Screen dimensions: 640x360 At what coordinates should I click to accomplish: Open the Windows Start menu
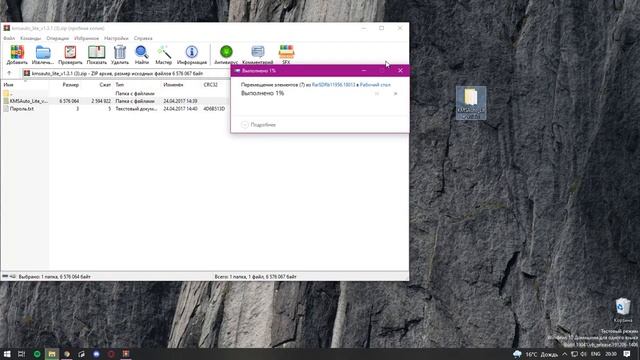[x=7, y=354]
